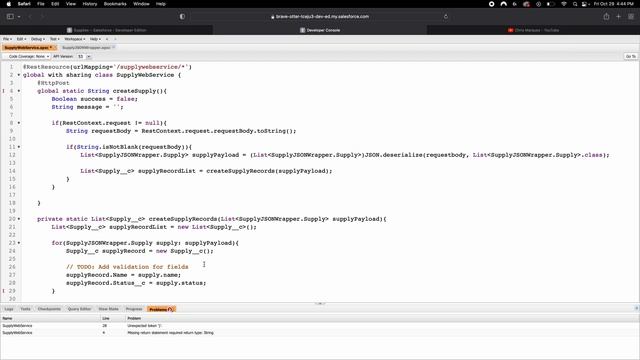This screenshot has height=360, width=640.
Task: Open the battery status icon
Action: (551, 4)
